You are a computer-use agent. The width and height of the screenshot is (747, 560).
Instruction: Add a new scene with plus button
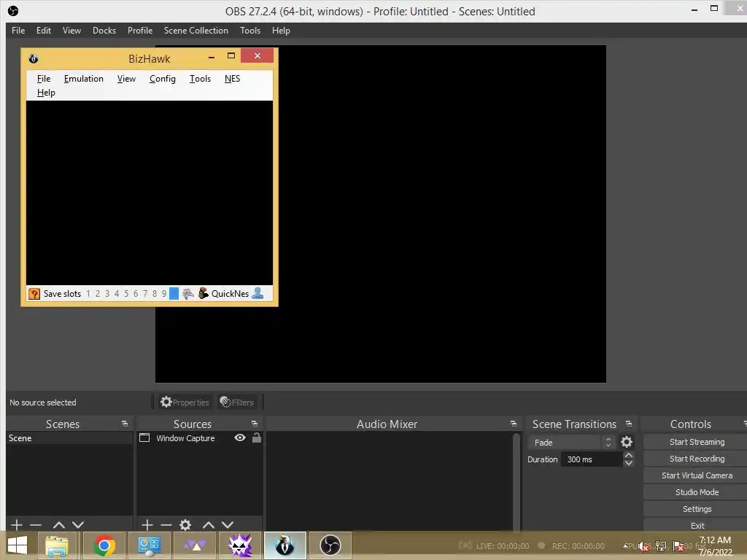[x=17, y=525]
